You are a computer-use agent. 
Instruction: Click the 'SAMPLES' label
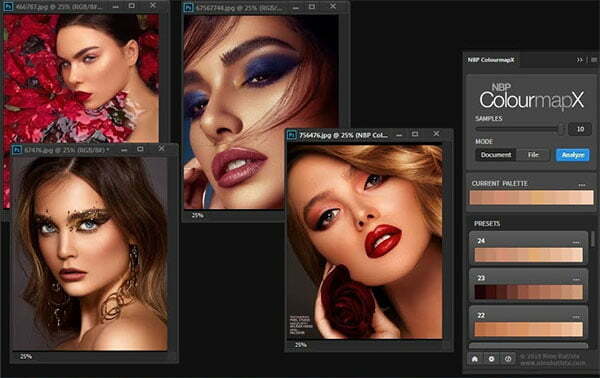489,119
